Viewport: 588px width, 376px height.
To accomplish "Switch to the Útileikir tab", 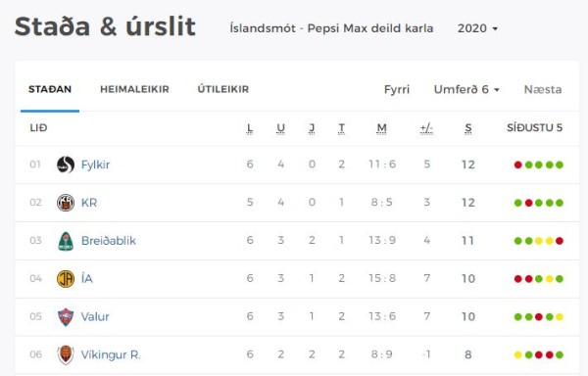I will point(223,89).
